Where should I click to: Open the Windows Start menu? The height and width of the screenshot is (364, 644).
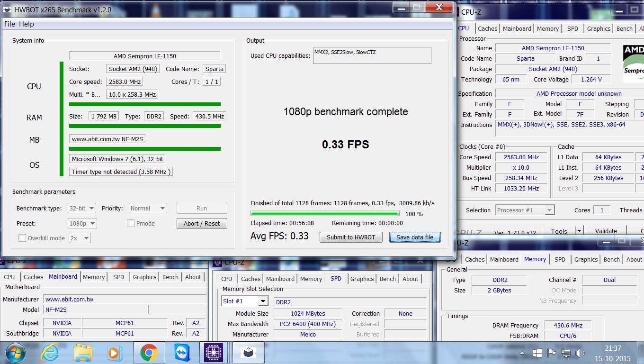tap(15, 353)
